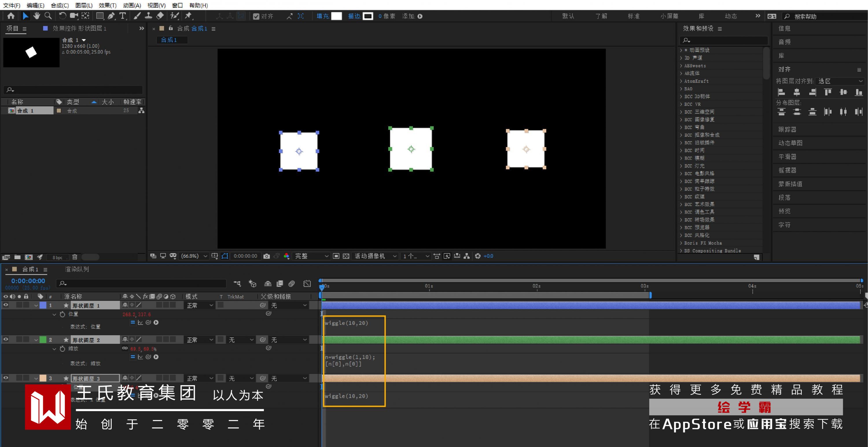Delete selected project item with trash icon
Image resolution: width=868 pixels, height=447 pixels.
coord(75,257)
